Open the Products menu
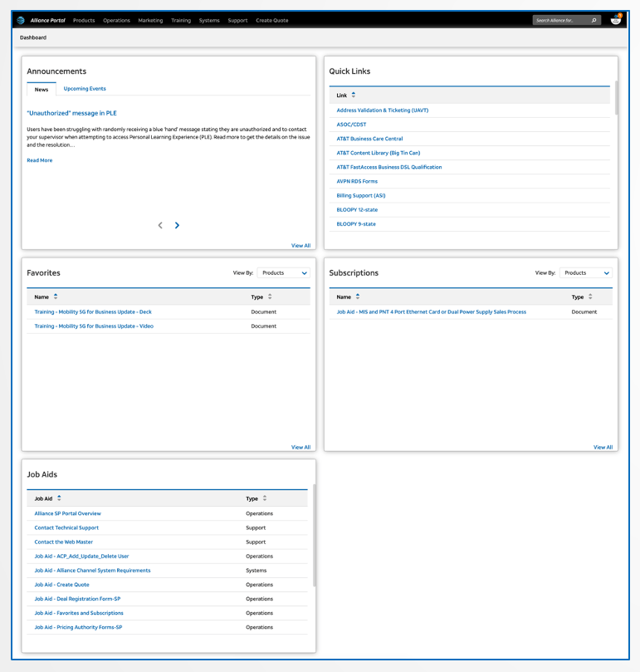This screenshot has height=672, width=640. pyautogui.click(x=84, y=20)
